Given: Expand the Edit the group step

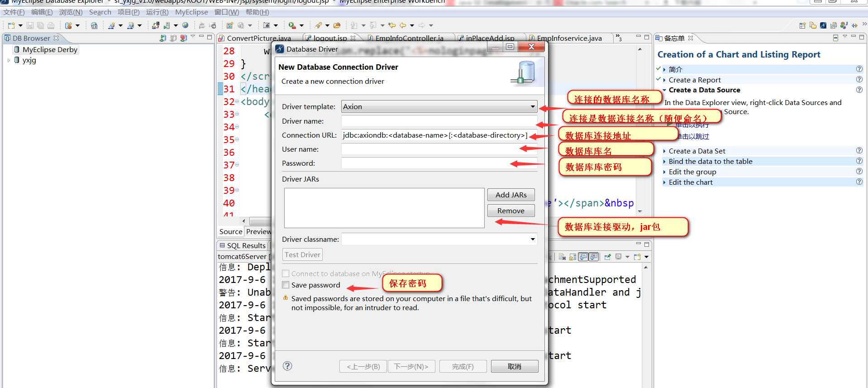Looking at the screenshot, I should pos(664,172).
